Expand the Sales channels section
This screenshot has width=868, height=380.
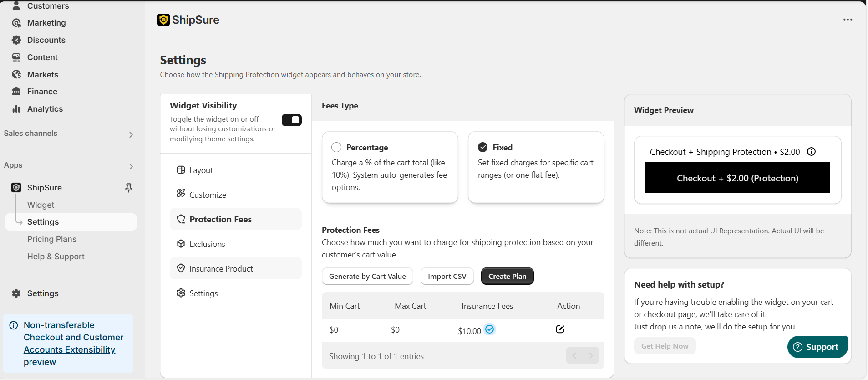[x=131, y=135]
